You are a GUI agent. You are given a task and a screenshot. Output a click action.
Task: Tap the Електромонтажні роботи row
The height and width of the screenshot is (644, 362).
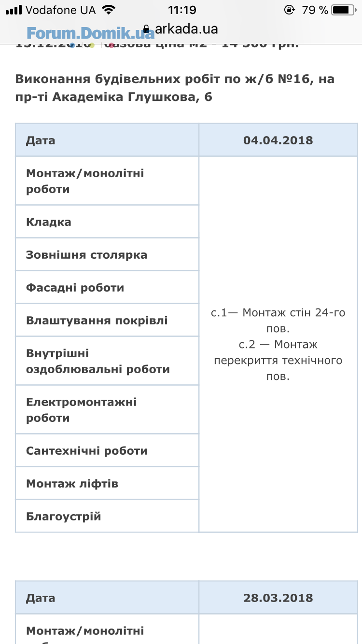pos(107,410)
